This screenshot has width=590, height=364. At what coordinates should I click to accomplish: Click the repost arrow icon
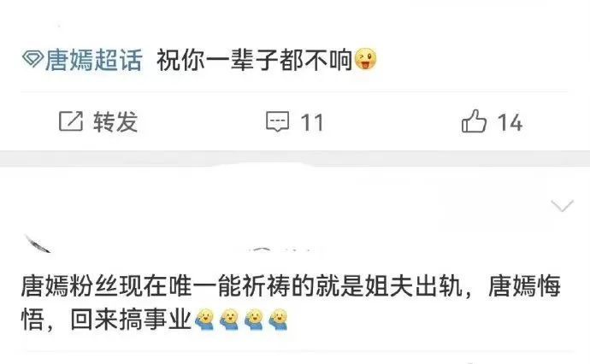coord(71,121)
